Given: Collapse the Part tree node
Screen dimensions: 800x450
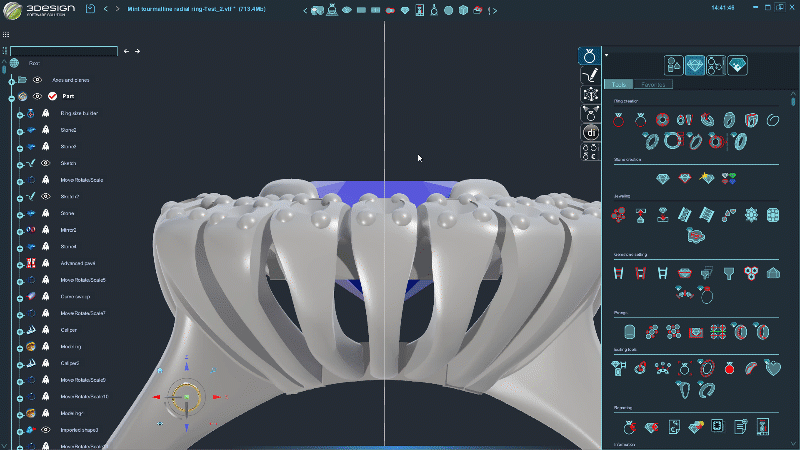Looking at the screenshot, I should click(10, 96).
